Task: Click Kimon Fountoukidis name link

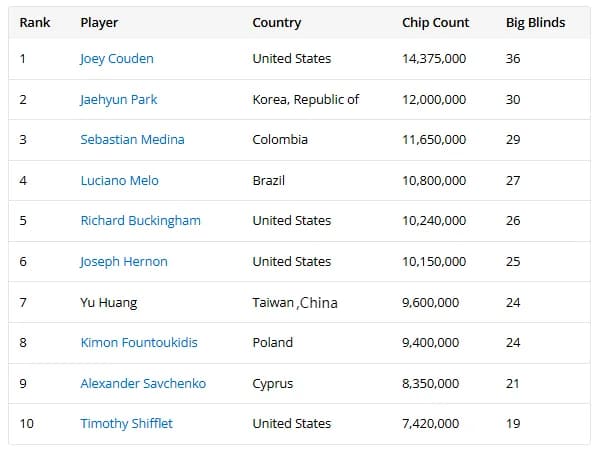Action: pos(139,342)
